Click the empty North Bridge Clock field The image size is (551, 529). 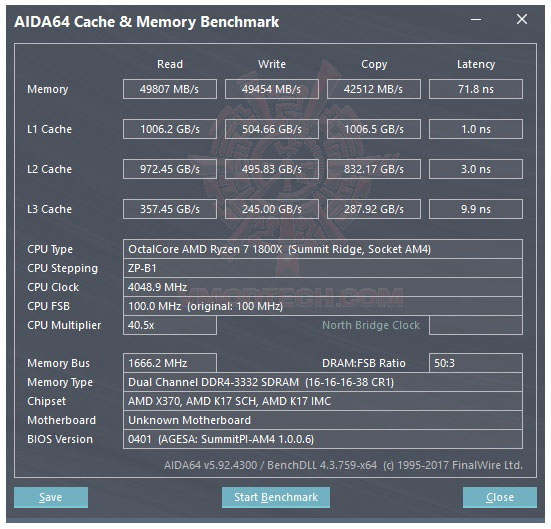[476, 325]
